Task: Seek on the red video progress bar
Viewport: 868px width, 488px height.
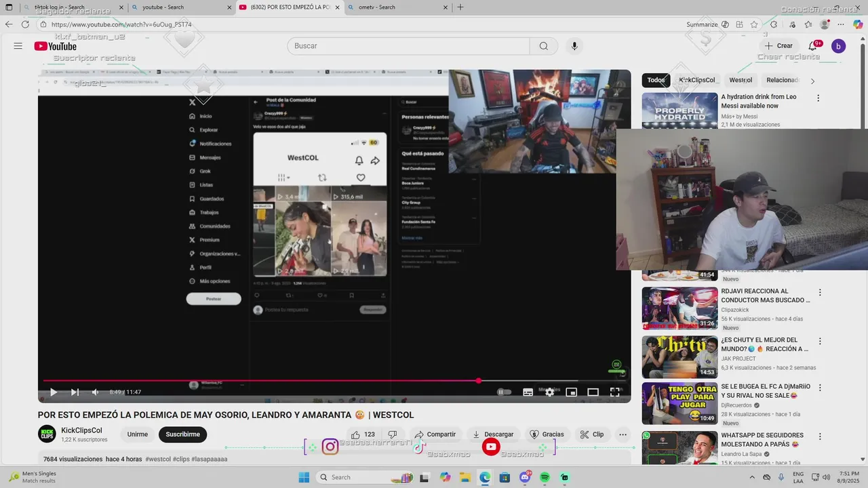Action: coord(334,381)
